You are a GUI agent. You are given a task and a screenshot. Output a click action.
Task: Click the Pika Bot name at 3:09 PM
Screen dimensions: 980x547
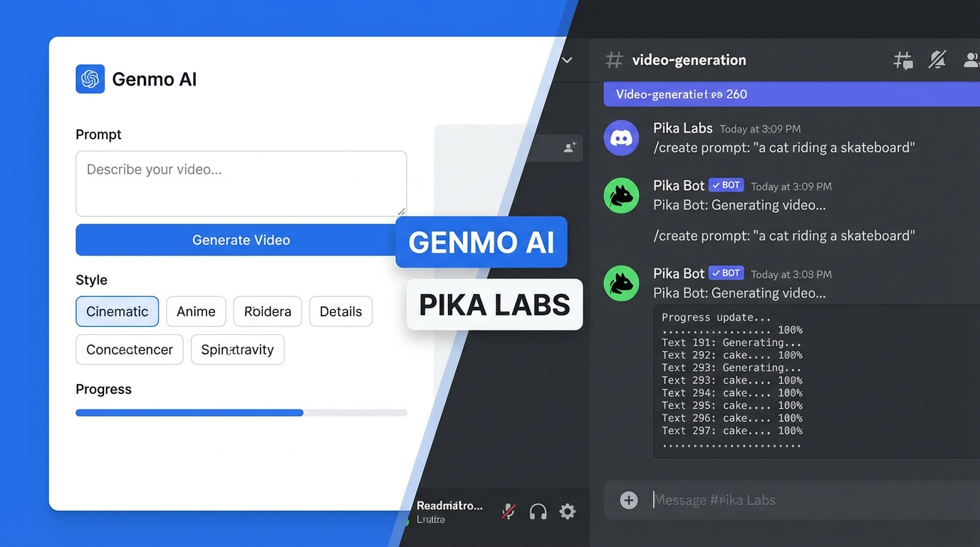679,185
